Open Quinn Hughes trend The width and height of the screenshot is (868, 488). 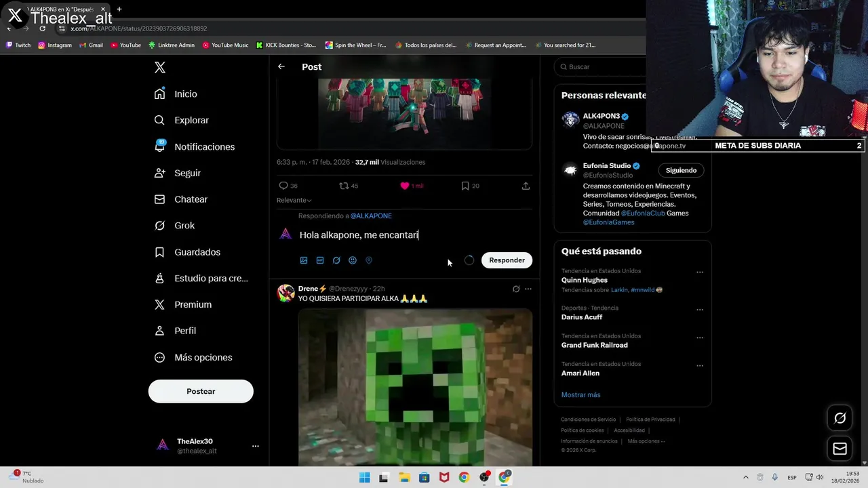585,280
